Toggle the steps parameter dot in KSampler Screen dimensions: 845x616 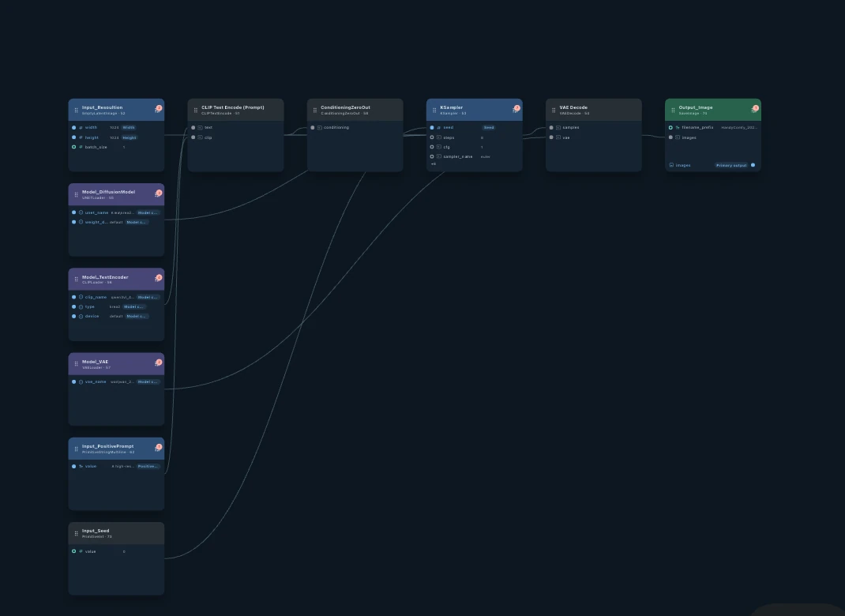(x=432, y=137)
